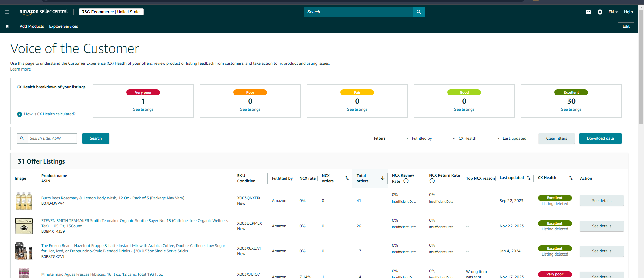
Task: Click the page vertical scrollbar
Action: (641, 67)
